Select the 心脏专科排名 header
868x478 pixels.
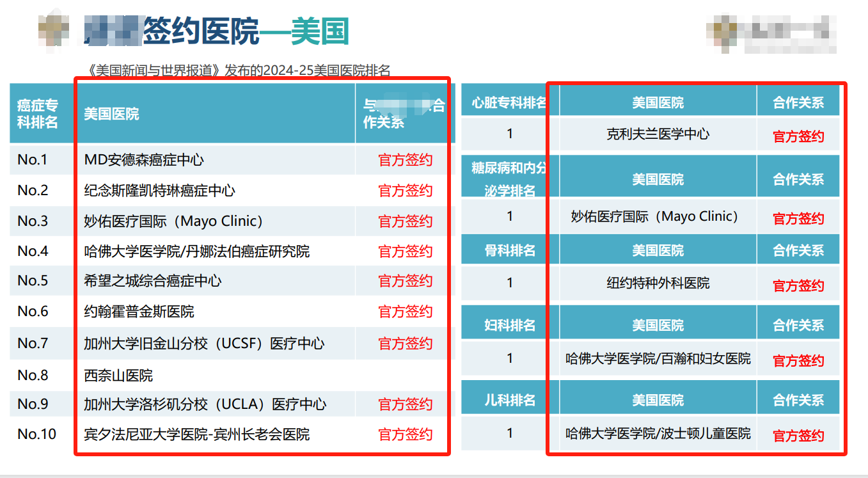click(509, 102)
